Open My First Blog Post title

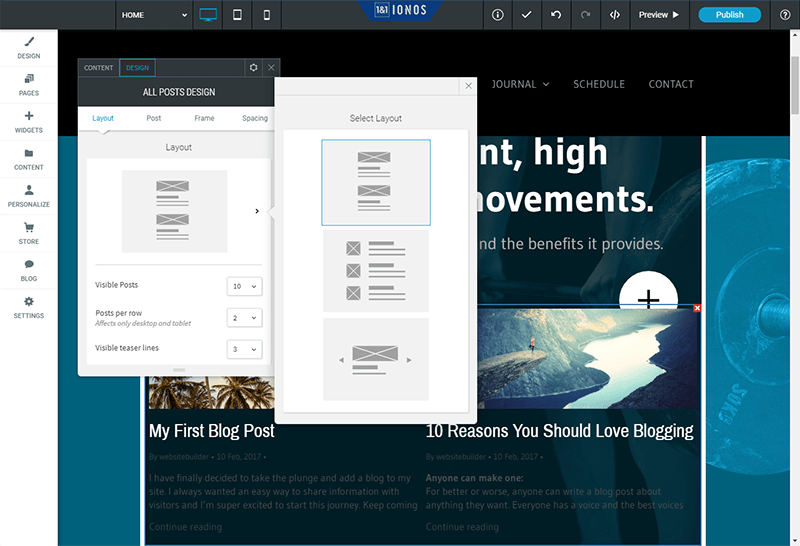212,431
